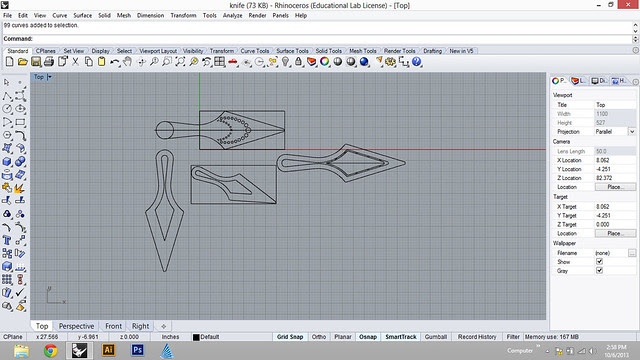Image resolution: width=640 pixels, height=360 pixels.
Task: Open the Transform menu
Action: (183, 16)
